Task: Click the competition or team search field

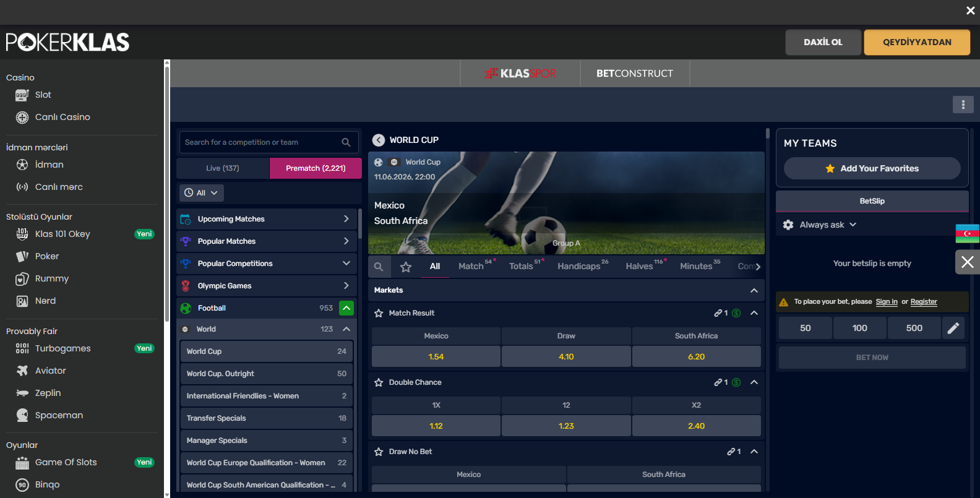Action: pyautogui.click(x=260, y=142)
